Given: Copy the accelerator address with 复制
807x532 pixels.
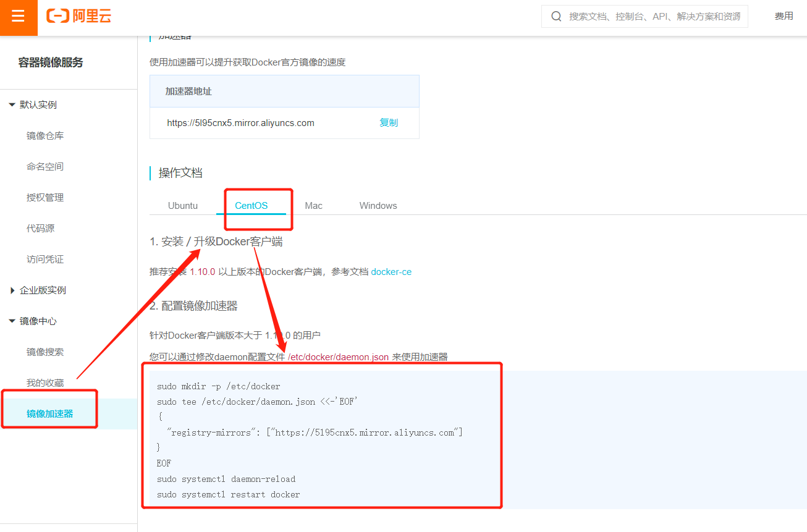Looking at the screenshot, I should [x=389, y=123].
